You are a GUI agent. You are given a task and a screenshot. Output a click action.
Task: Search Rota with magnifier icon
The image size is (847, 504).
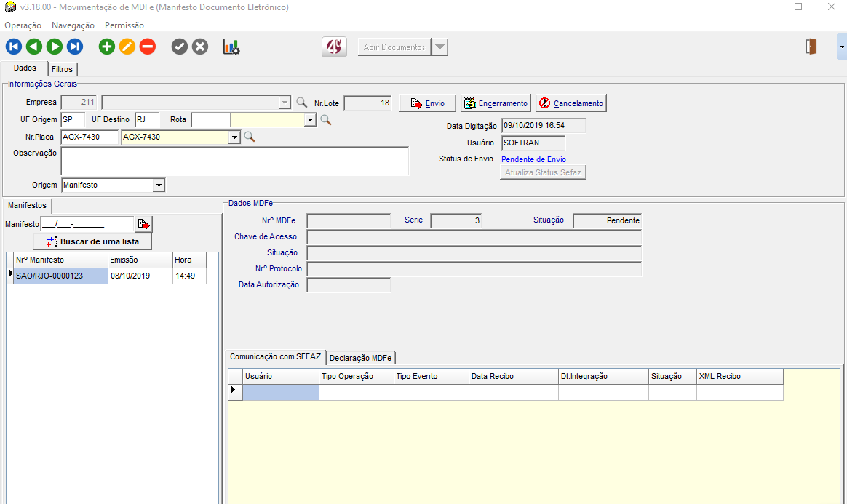click(326, 119)
